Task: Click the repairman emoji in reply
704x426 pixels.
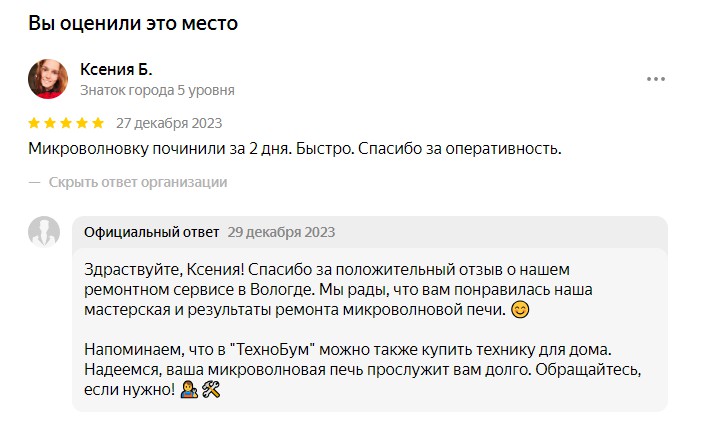Action: click(x=189, y=388)
